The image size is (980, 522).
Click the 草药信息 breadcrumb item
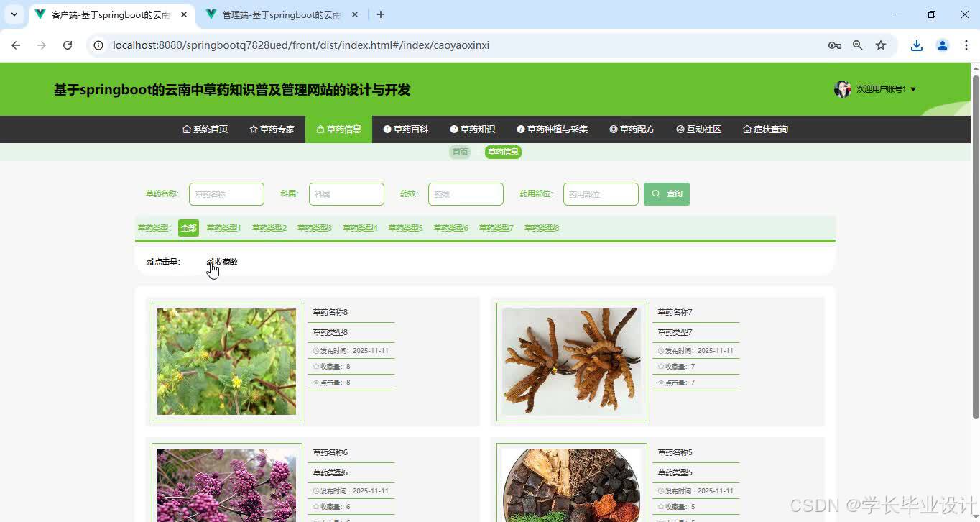503,152
